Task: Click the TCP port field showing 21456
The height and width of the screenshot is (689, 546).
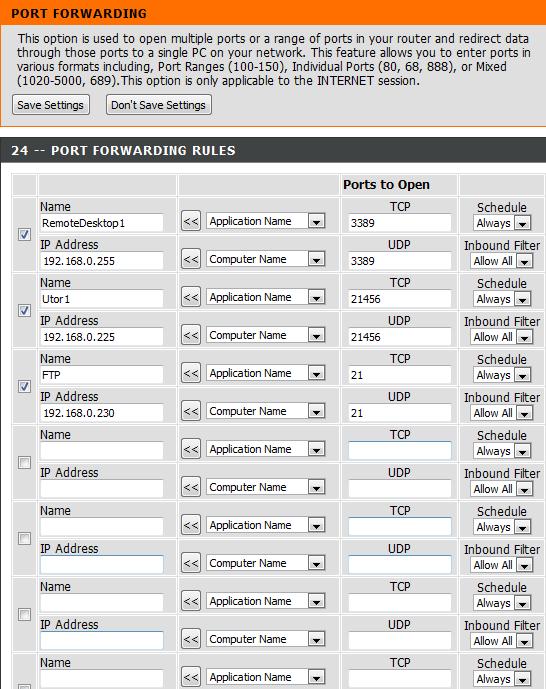Action: [x=400, y=299]
